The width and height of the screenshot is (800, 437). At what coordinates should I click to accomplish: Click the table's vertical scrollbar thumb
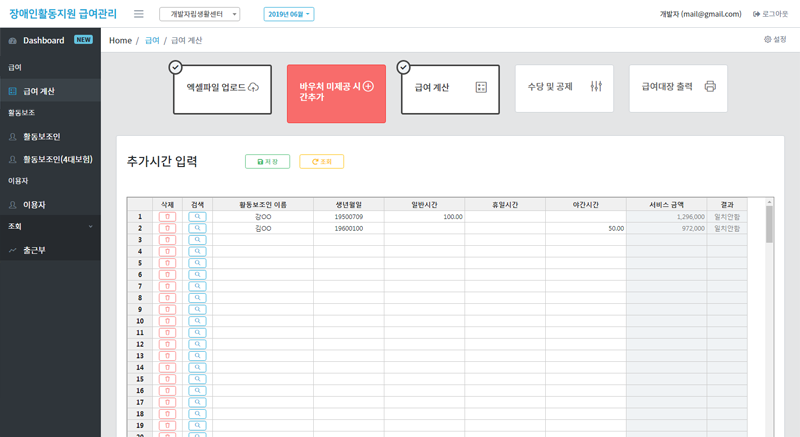[x=769, y=224]
